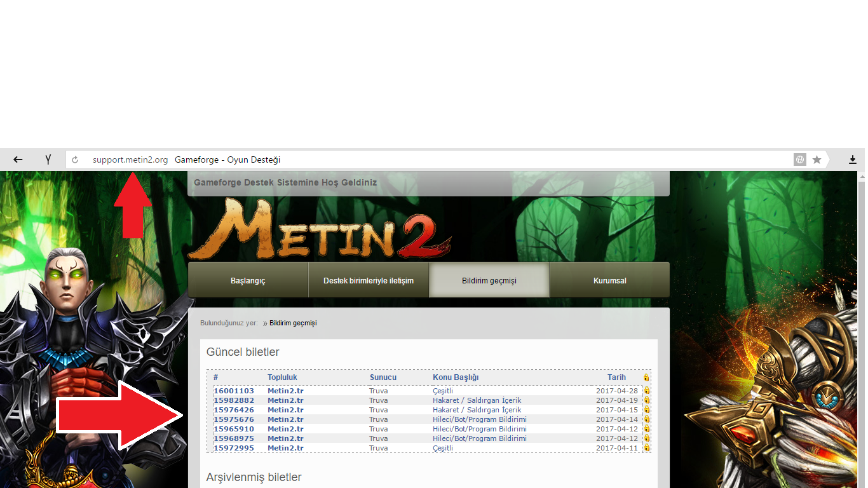The height and width of the screenshot is (488, 868).
Task: Click Metin2.tr in the 15976426 row
Action: [x=285, y=410]
